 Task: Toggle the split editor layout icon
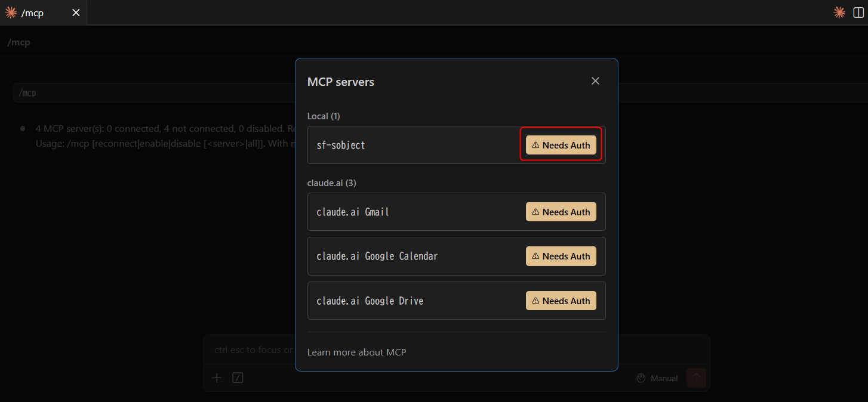coord(858,13)
